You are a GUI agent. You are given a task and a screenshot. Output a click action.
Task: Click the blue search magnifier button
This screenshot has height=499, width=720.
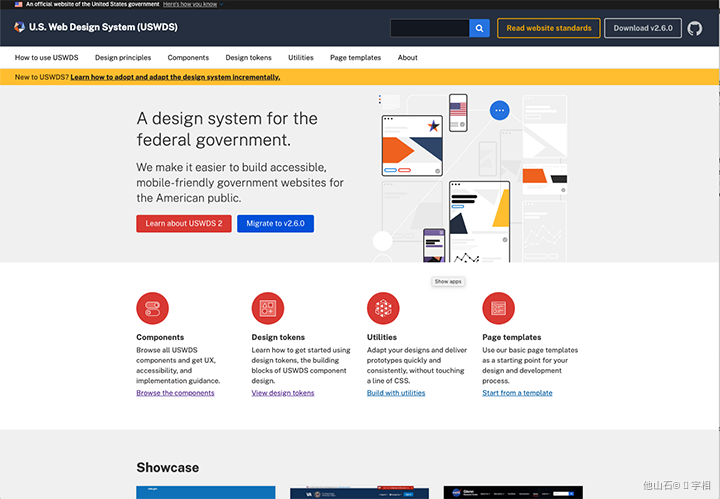479,28
